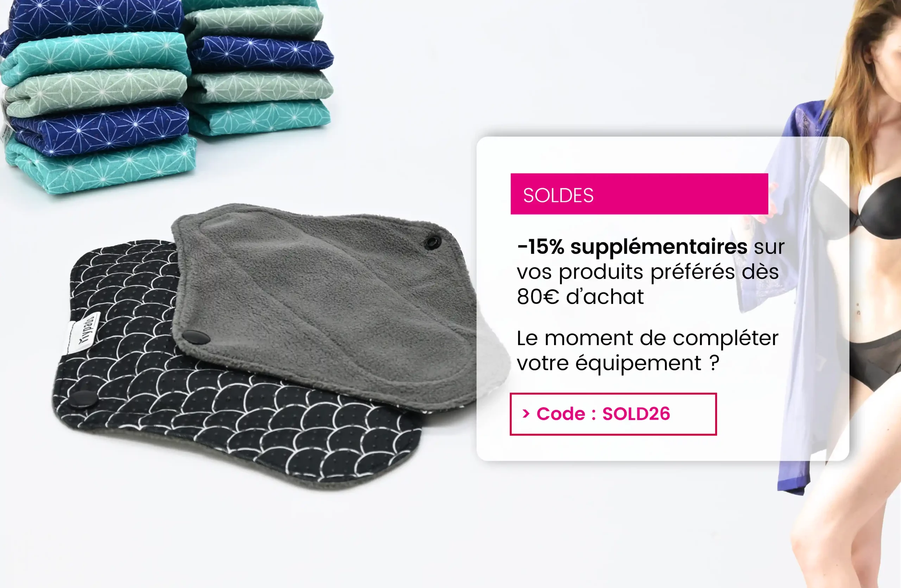The height and width of the screenshot is (588, 901).
Task: Click the SOLD26 promo code text
Action: pyautogui.click(x=636, y=414)
